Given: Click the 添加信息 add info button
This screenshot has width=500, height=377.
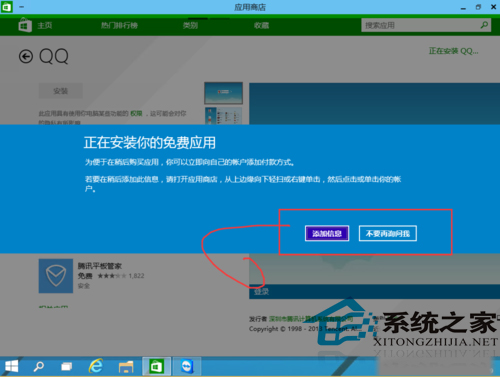Looking at the screenshot, I should click(x=327, y=233).
